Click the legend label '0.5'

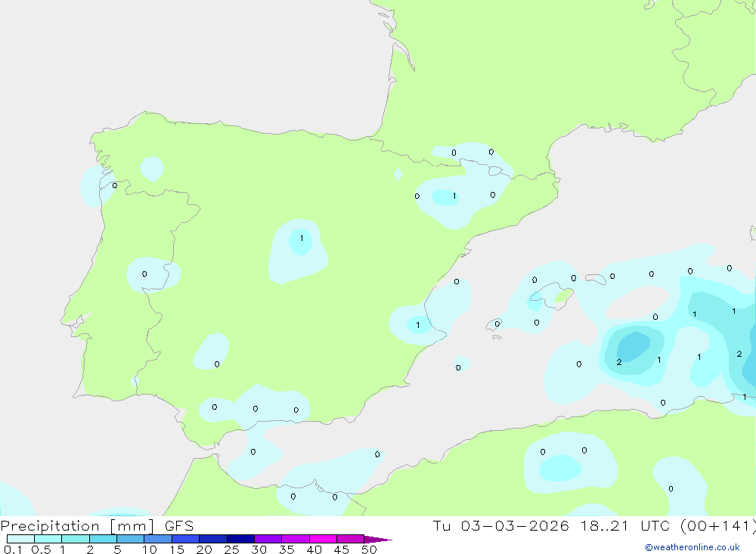coord(41,549)
